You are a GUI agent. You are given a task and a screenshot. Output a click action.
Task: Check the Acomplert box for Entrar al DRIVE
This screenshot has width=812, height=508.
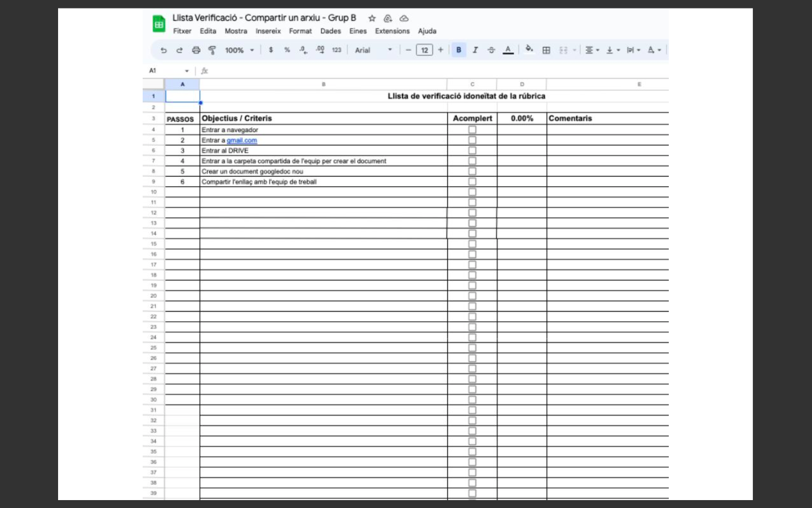click(472, 150)
